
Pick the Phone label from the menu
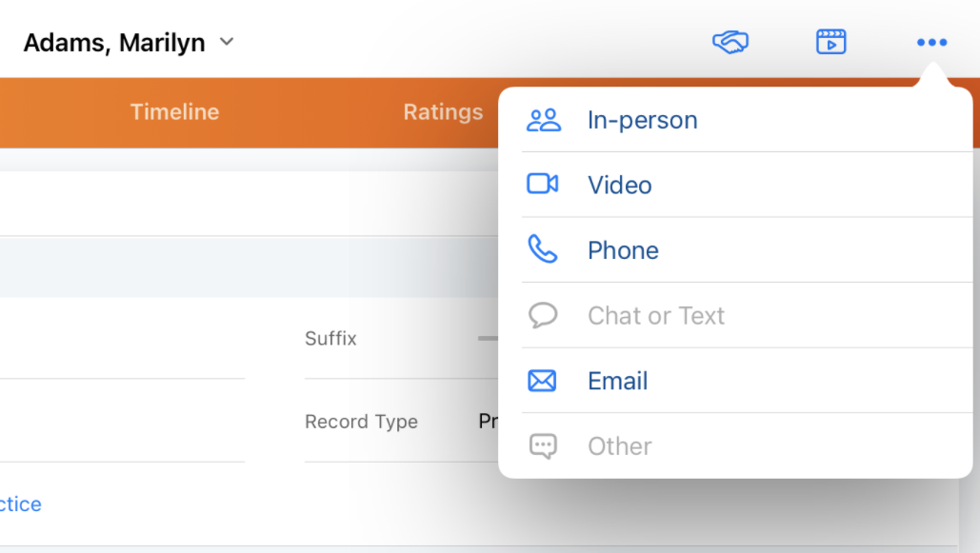[x=623, y=250]
